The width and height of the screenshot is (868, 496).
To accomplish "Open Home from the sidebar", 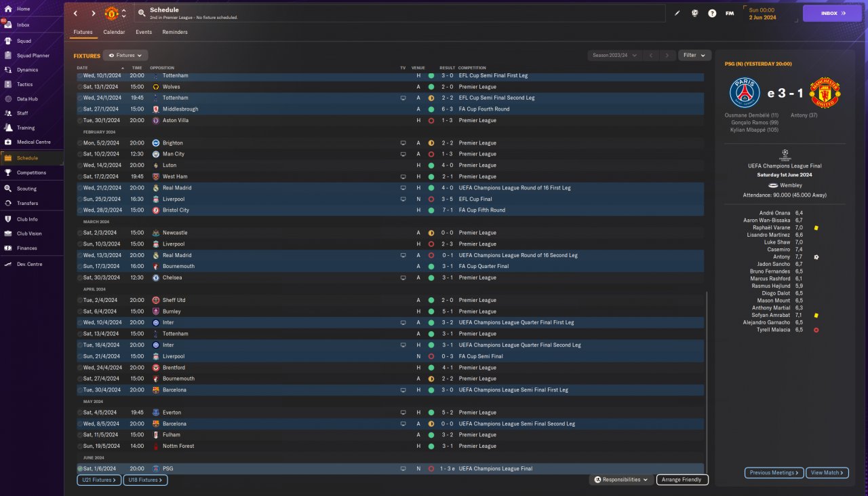I will point(31,9).
